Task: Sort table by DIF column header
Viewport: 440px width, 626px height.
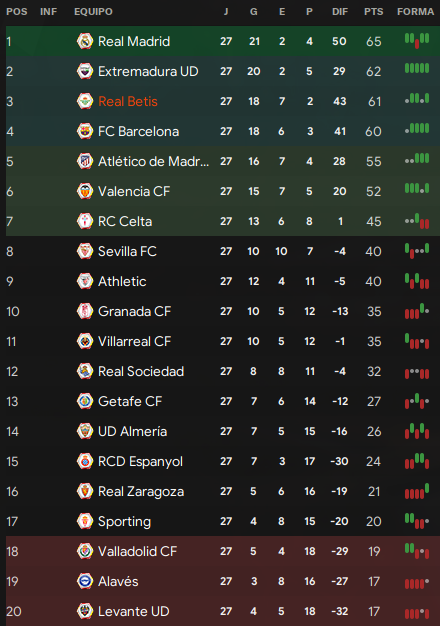Action: 340,12
